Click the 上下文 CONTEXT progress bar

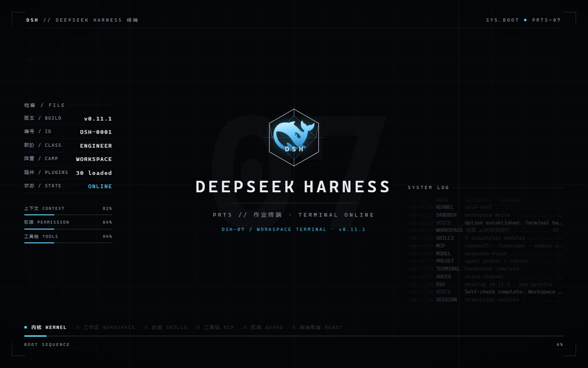tap(68, 215)
